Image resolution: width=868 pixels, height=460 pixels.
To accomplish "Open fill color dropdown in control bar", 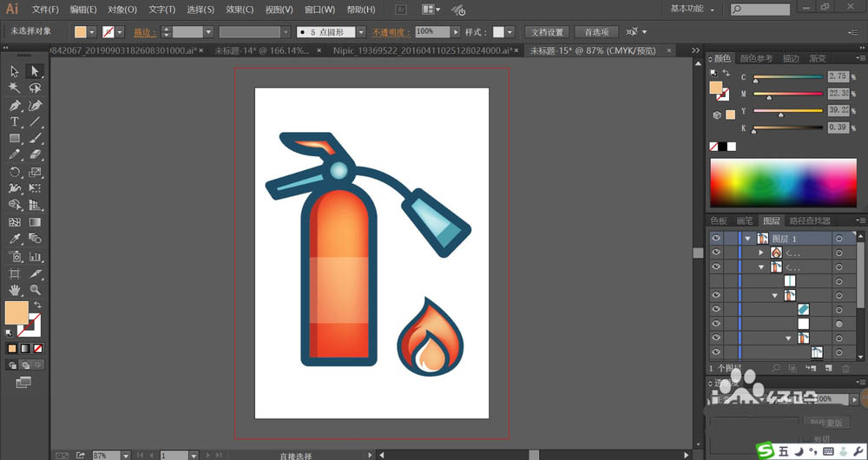I will click(x=92, y=32).
